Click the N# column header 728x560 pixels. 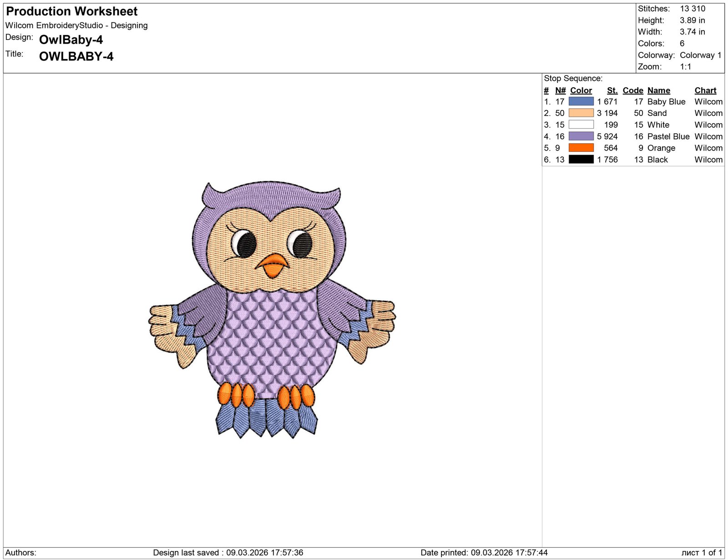[x=560, y=91]
